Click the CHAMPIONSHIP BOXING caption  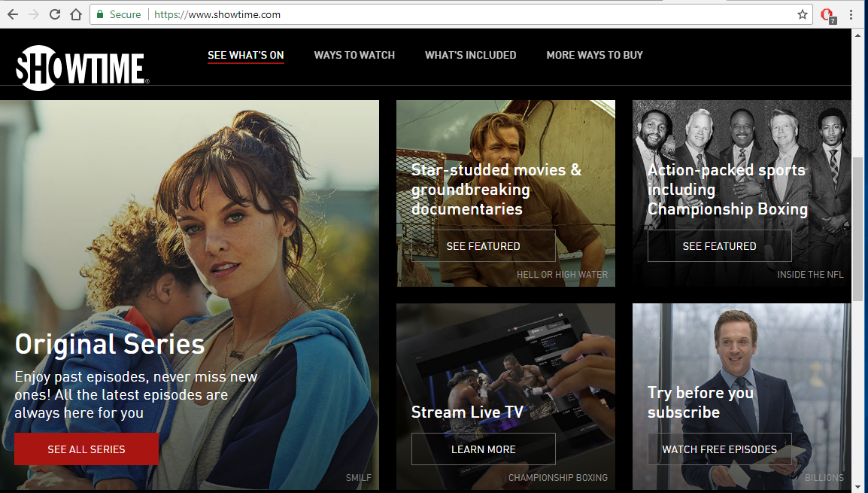[558, 477]
